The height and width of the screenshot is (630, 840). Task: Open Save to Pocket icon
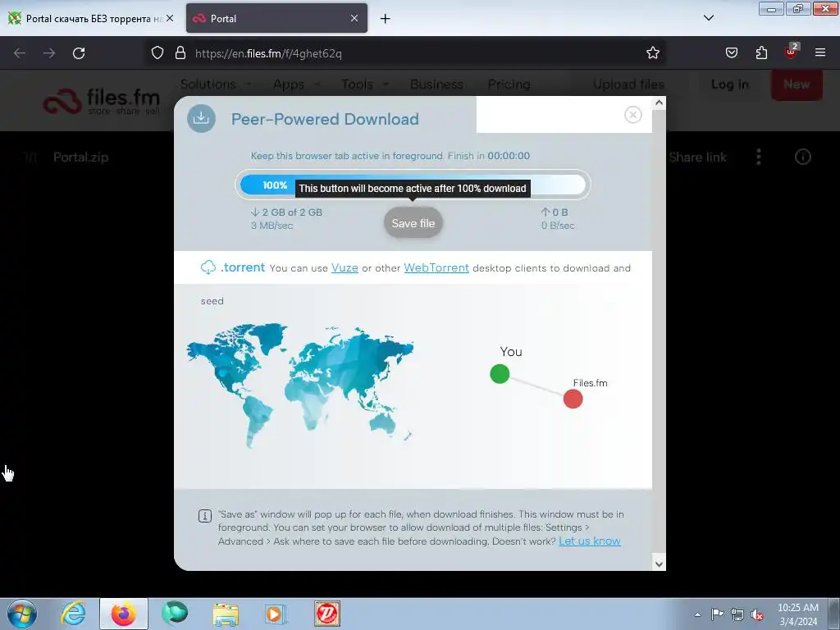pyautogui.click(x=731, y=52)
